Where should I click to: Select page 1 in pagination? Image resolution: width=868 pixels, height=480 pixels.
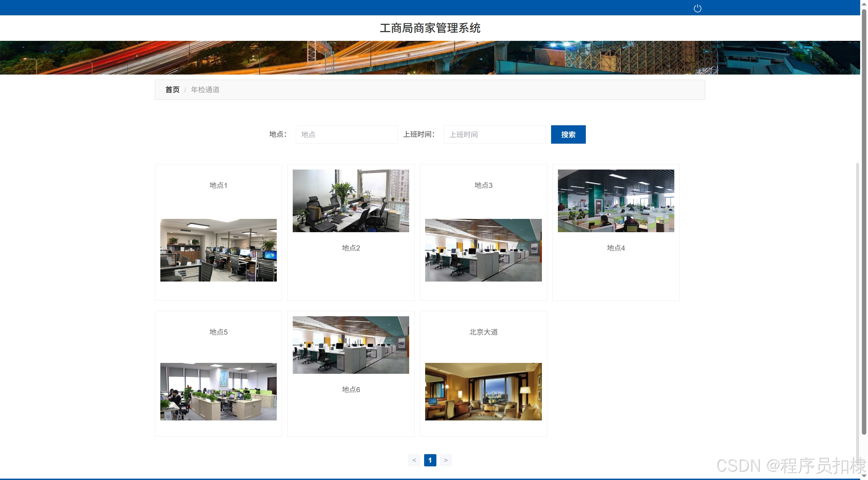tap(430, 460)
